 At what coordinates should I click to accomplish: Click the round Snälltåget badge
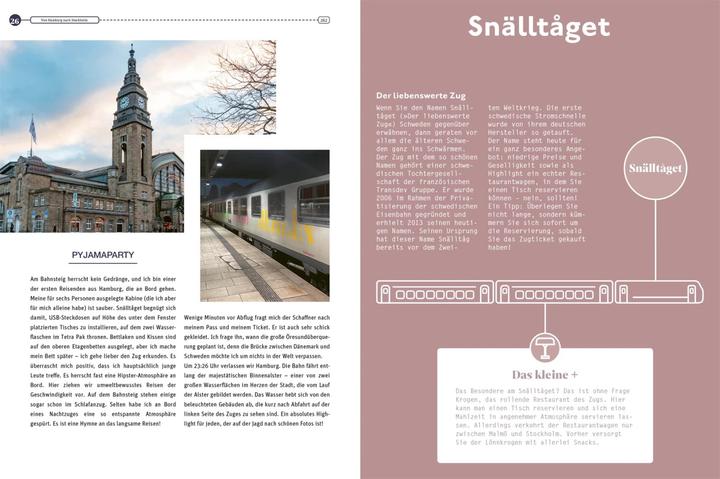click(655, 168)
